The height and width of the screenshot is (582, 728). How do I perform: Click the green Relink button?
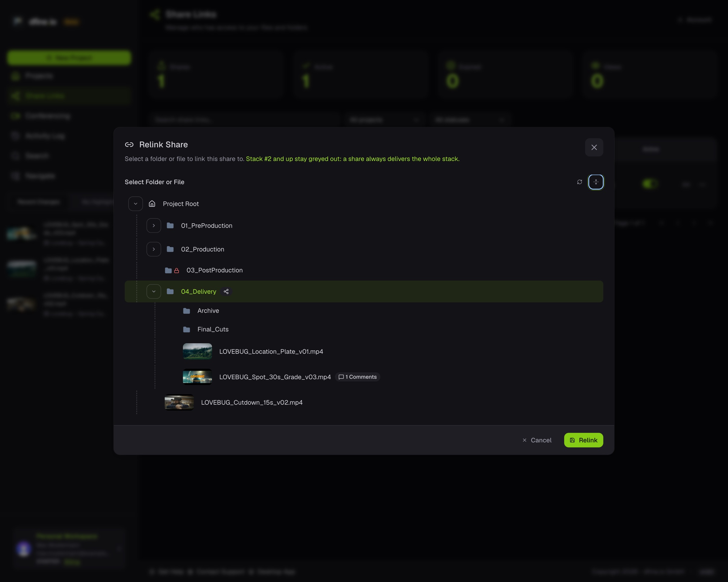click(584, 440)
